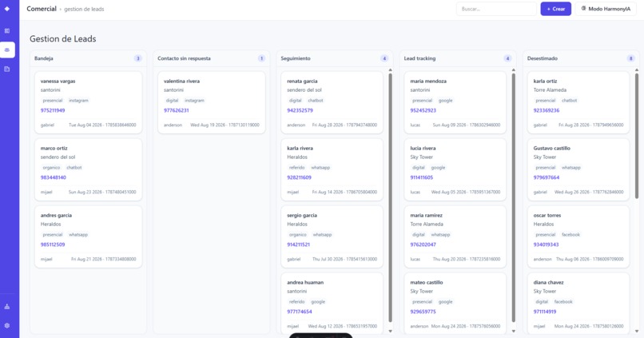Click the diamond logo icon in sidebar
The image size is (644, 338).
point(7,9)
